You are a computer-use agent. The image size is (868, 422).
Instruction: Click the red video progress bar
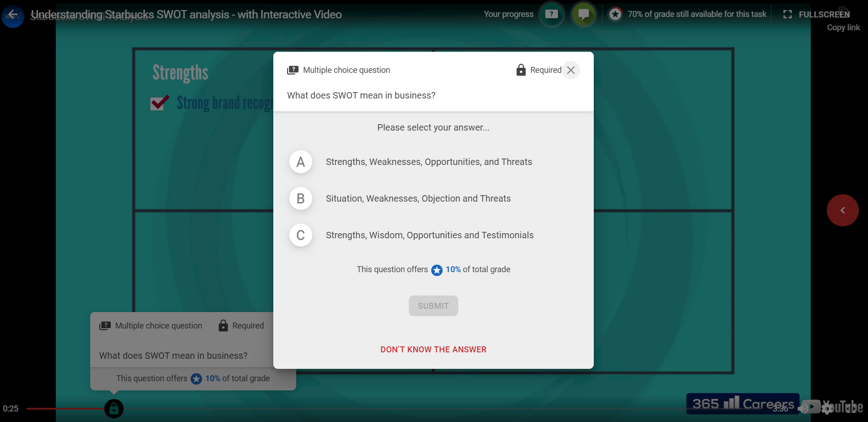tap(65, 408)
